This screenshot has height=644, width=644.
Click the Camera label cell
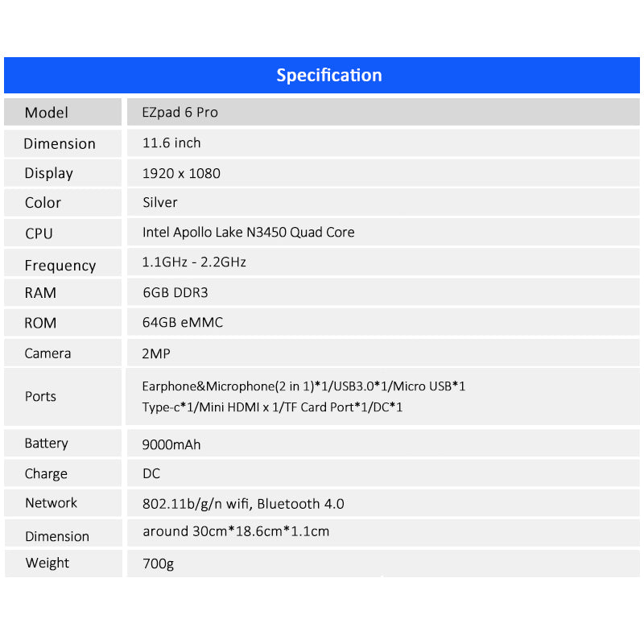click(47, 353)
